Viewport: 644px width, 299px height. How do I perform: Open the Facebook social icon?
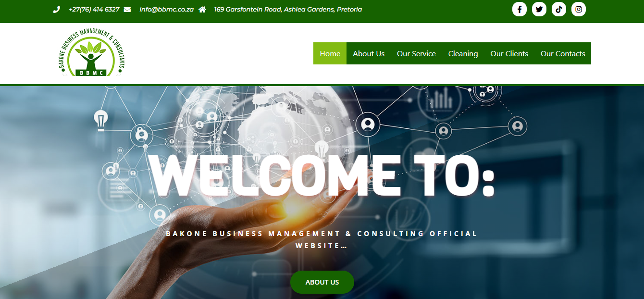click(x=520, y=9)
